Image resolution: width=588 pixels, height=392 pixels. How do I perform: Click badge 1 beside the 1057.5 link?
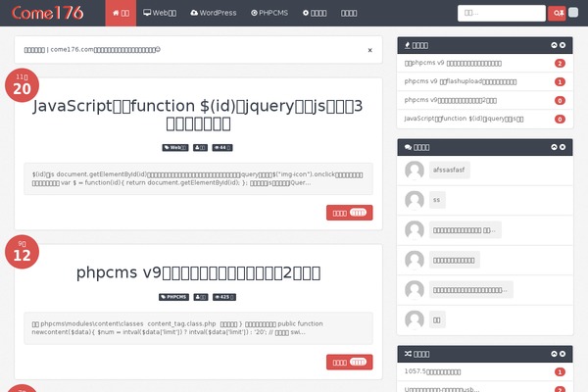tap(560, 372)
